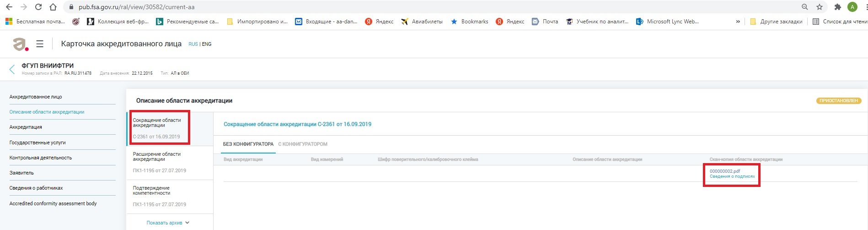Open the Аккредитация sidebar section

point(26,127)
